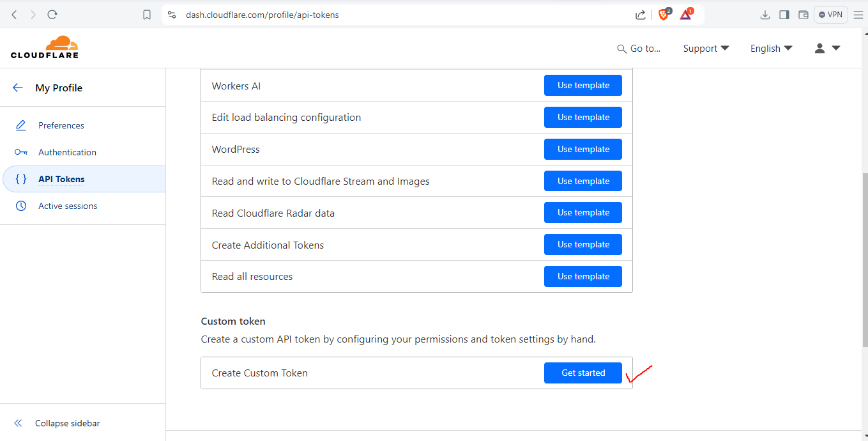The height and width of the screenshot is (441, 868).
Task: Use template for Edit load balancing configuration
Action: pos(583,118)
